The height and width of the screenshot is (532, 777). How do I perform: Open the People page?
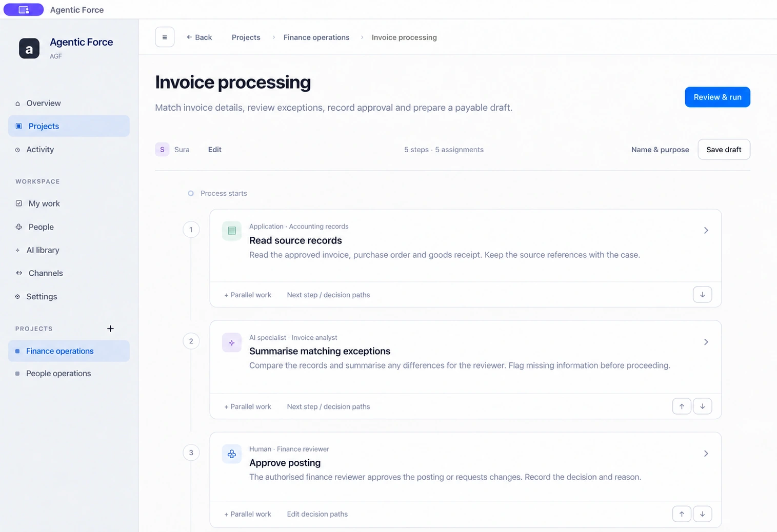click(x=69, y=227)
